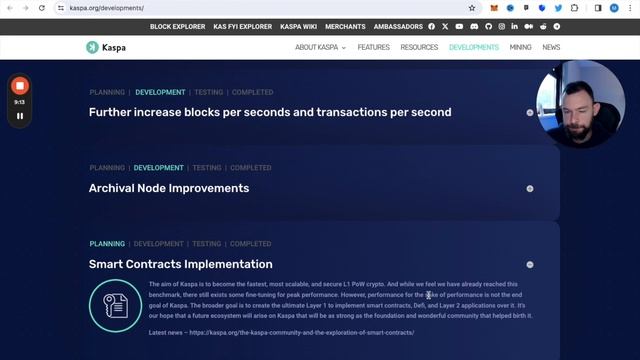Viewport: 640px width, 360px height.
Task: Open the Block Explorer link
Action: point(178,27)
